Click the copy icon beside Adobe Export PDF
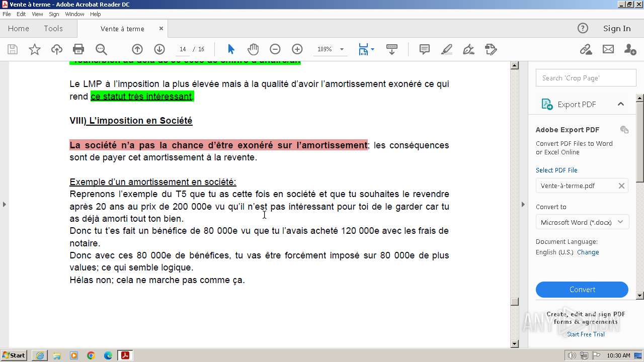The image size is (644, 362). [624, 130]
